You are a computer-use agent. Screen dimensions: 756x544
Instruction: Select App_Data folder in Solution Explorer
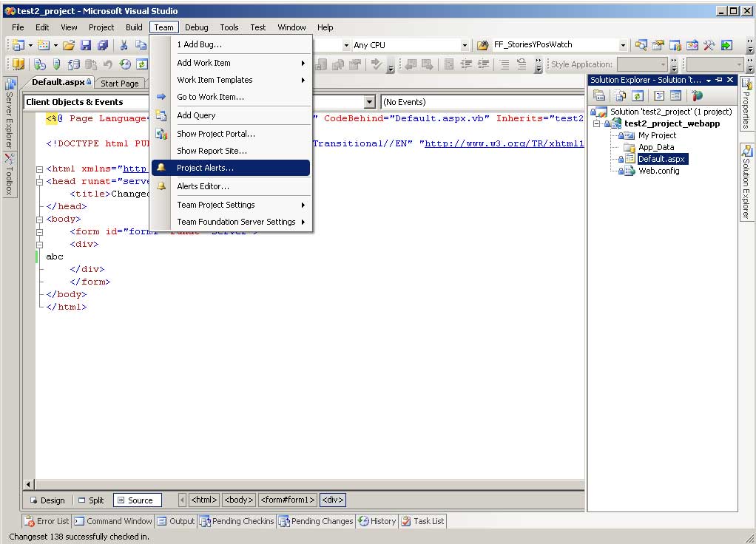pyautogui.click(x=655, y=147)
